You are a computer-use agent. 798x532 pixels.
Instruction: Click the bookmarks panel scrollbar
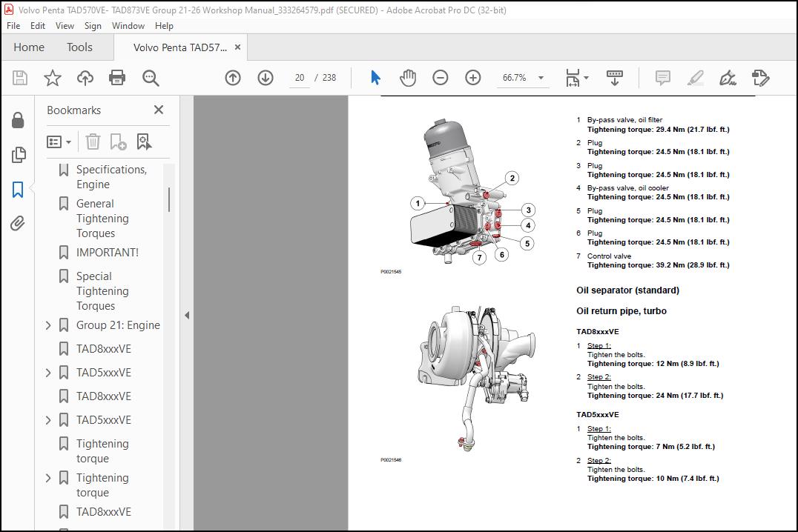[x=169, y=199]
